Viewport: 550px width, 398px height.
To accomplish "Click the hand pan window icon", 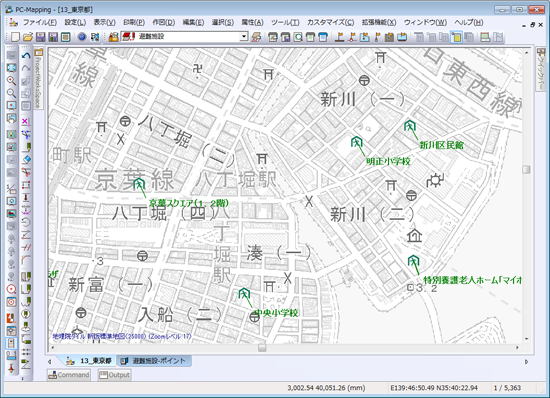I will pyautogui.click(x=12, y=119).
